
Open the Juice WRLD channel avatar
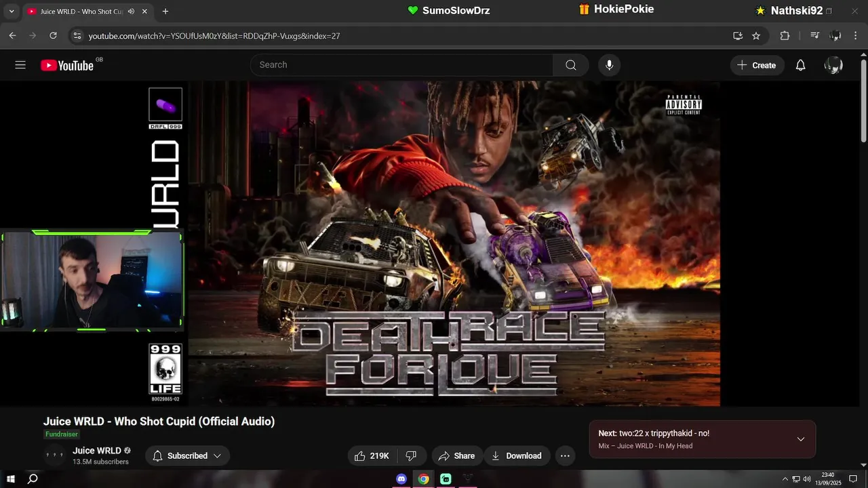[54, 456]
